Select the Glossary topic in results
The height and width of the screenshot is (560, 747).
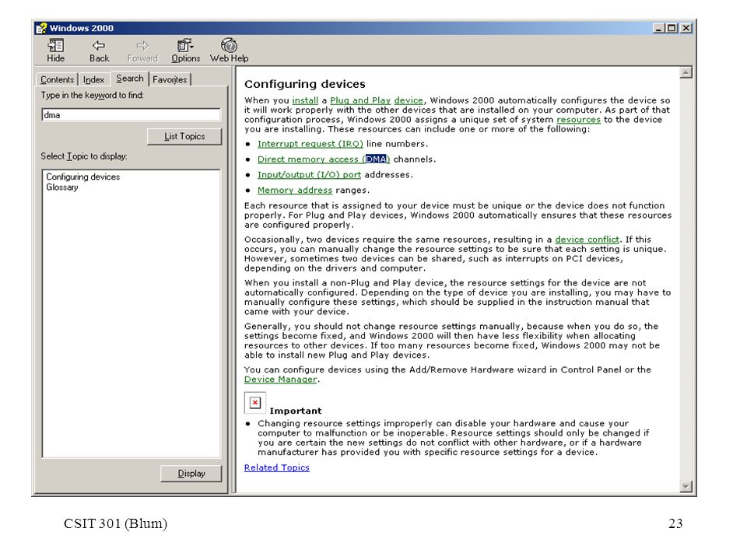coord(62,187)
